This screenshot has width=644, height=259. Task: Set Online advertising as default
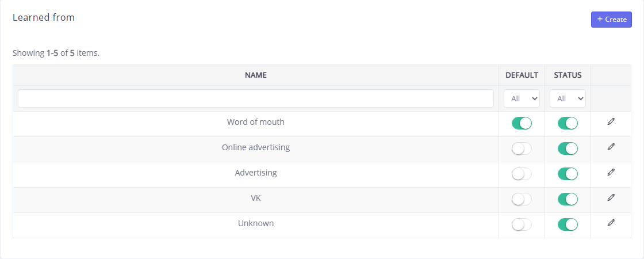tap(522, 148)
